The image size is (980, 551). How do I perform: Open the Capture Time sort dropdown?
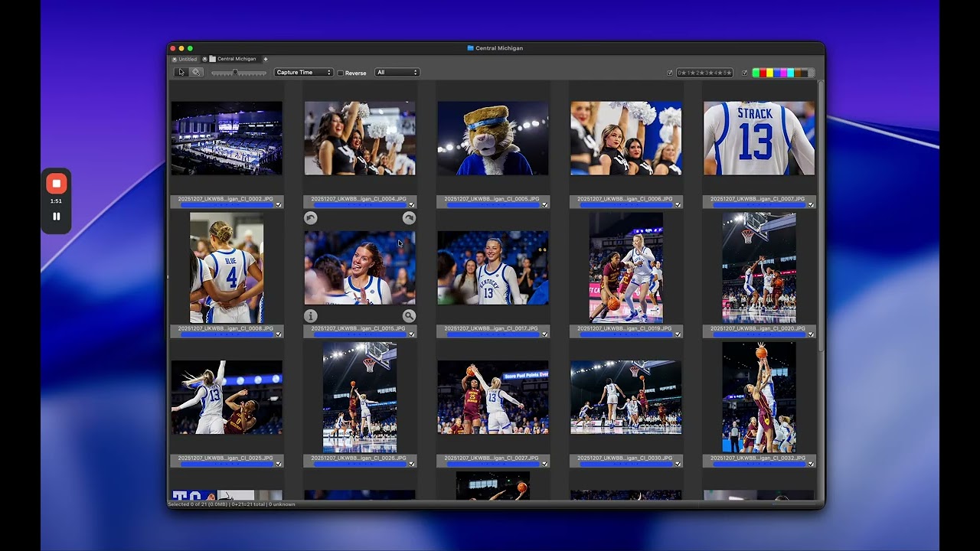303,73
